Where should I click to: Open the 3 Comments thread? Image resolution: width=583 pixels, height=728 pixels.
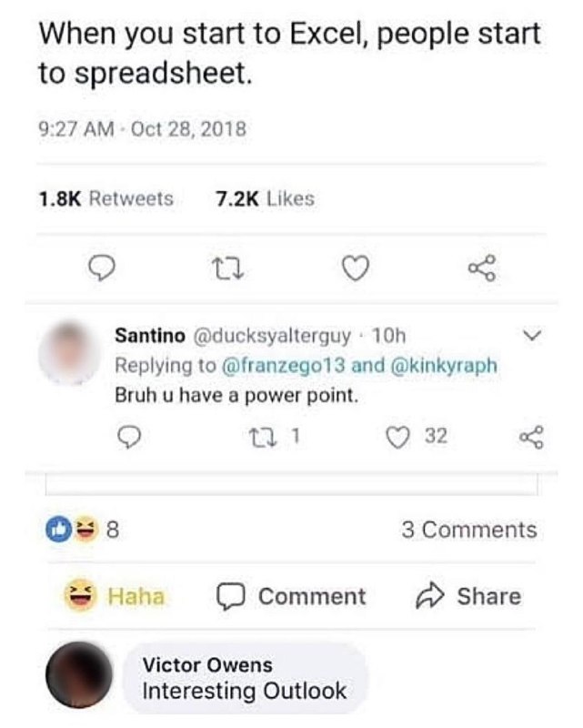pos(468,530)
